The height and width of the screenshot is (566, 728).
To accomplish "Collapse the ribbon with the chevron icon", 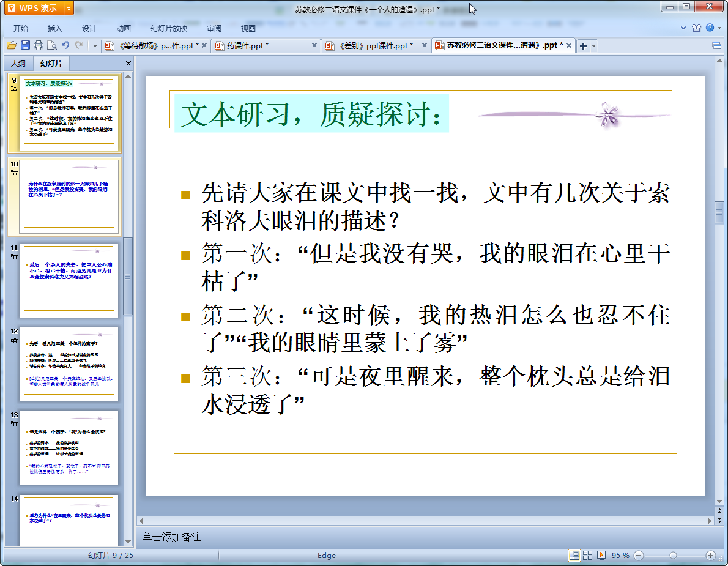I will point(683,28).
